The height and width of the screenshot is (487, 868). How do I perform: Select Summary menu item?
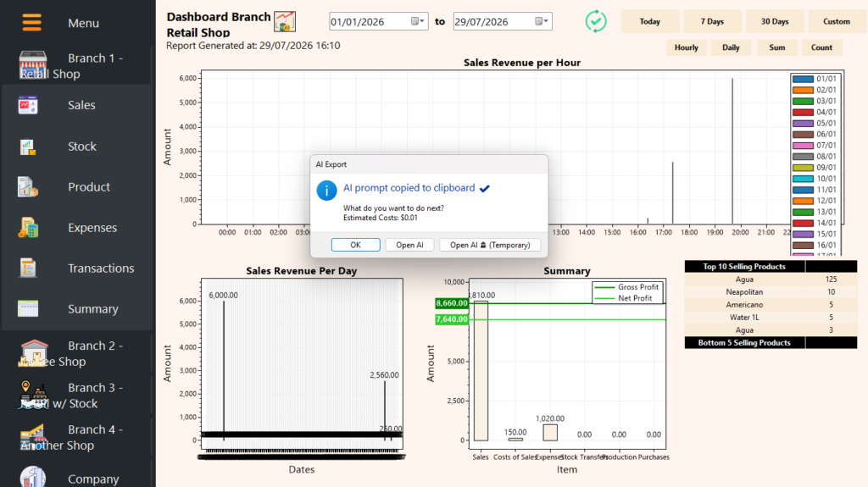(93, 309)
